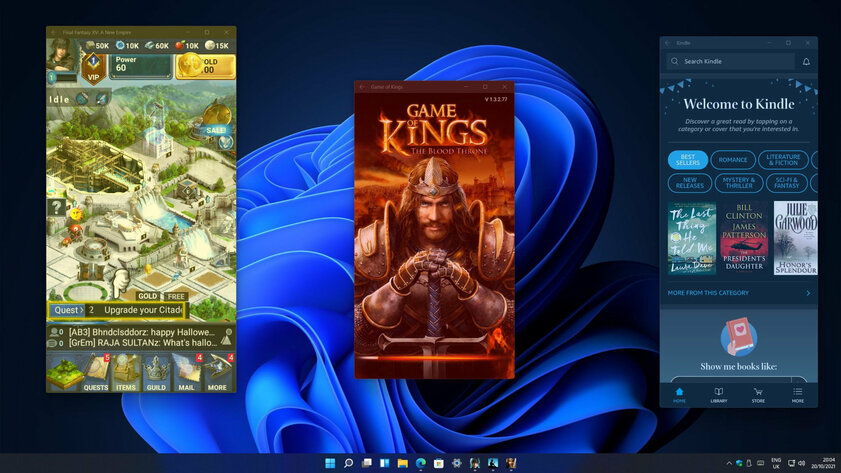Go to Kindle HOME tab
This screenshot has height=473, width=841.
679,395
